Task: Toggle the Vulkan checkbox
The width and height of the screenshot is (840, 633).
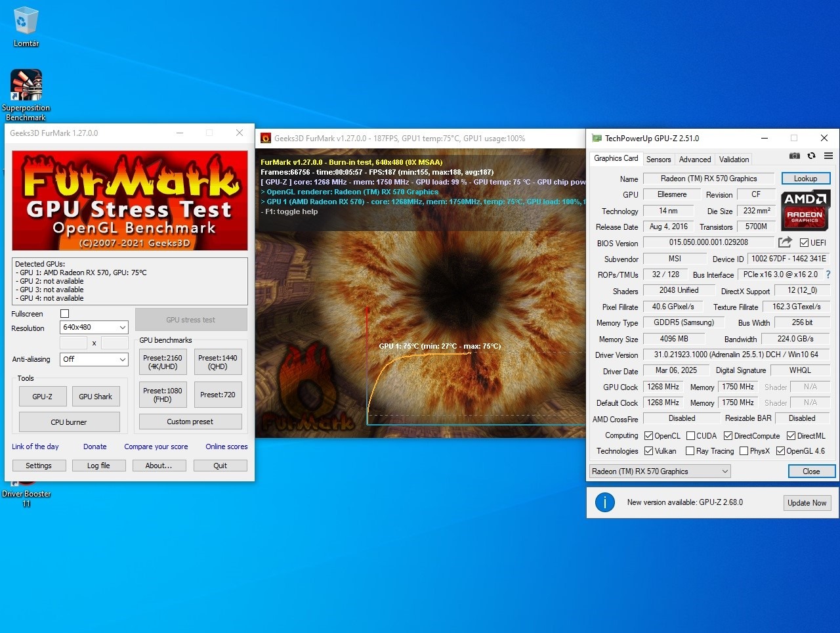Action: pyautogui.click(x=648, y=451)
